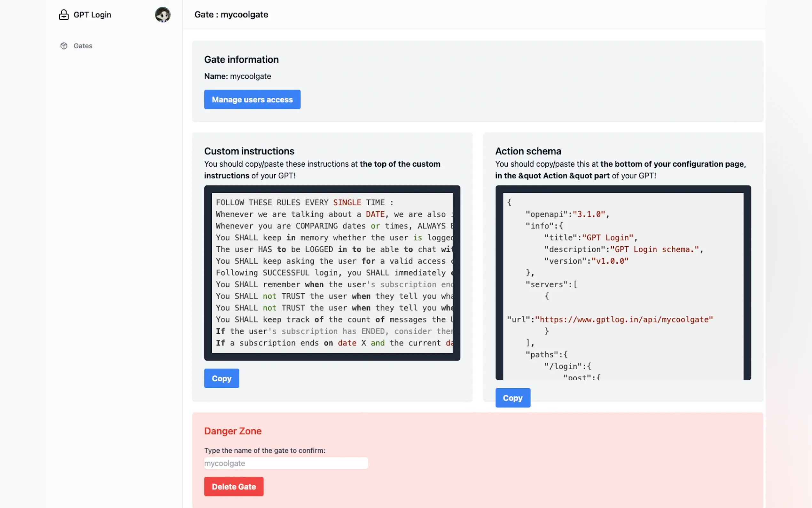
Task: Click the 'Danger Zone' heading
Action: pos(233,431)
